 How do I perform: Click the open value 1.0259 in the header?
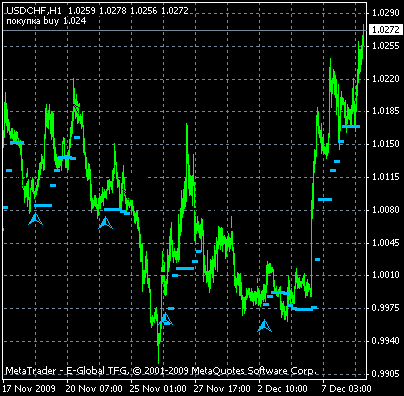coord(82,11)
